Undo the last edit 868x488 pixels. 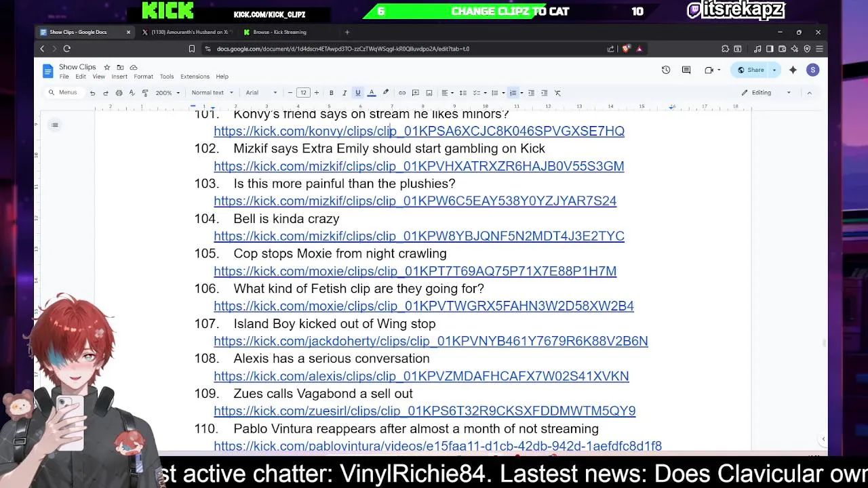(92, 93)
